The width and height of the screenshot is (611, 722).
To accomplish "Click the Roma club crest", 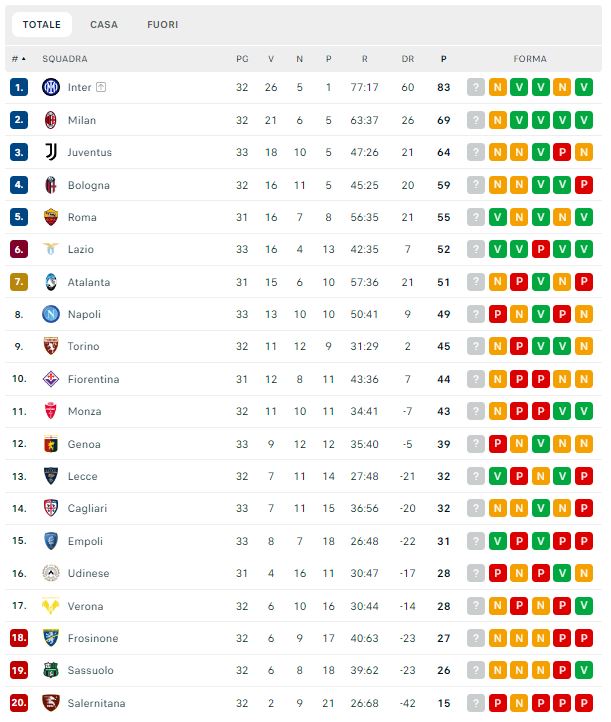I will coord(51,218).
